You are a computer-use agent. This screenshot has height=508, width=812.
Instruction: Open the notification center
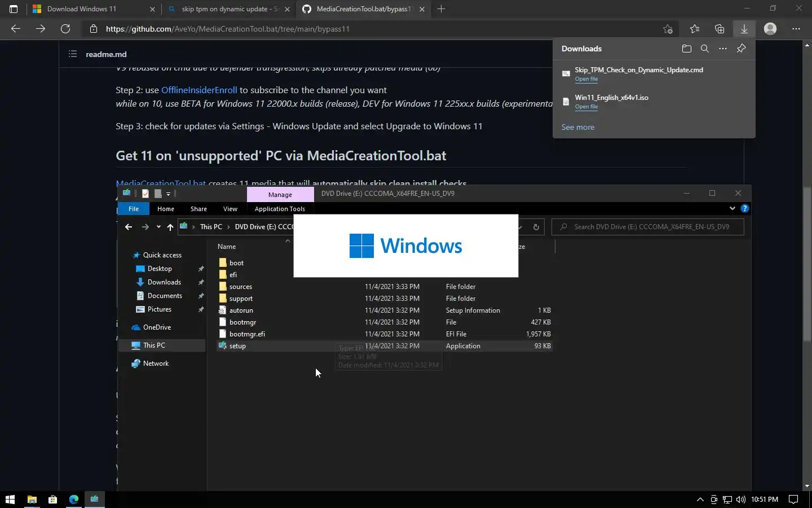(x=793, y=500)
